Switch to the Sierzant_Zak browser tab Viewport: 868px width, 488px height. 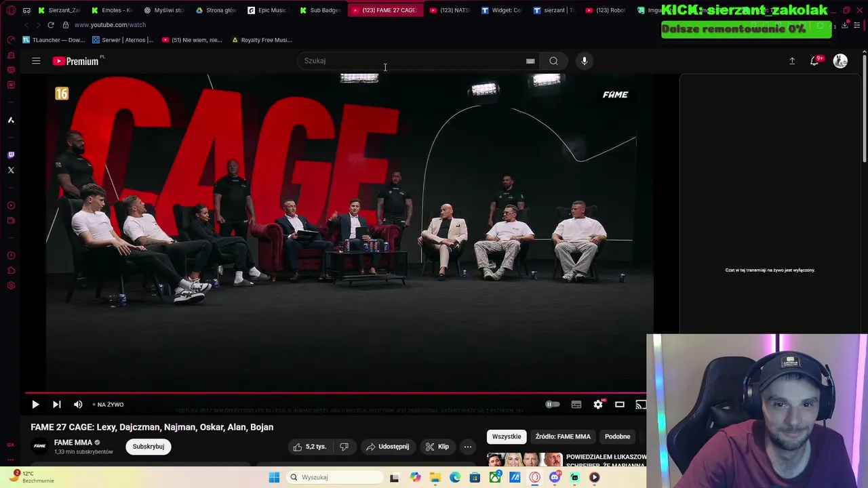pyautogui.click(x=60, y=10)
